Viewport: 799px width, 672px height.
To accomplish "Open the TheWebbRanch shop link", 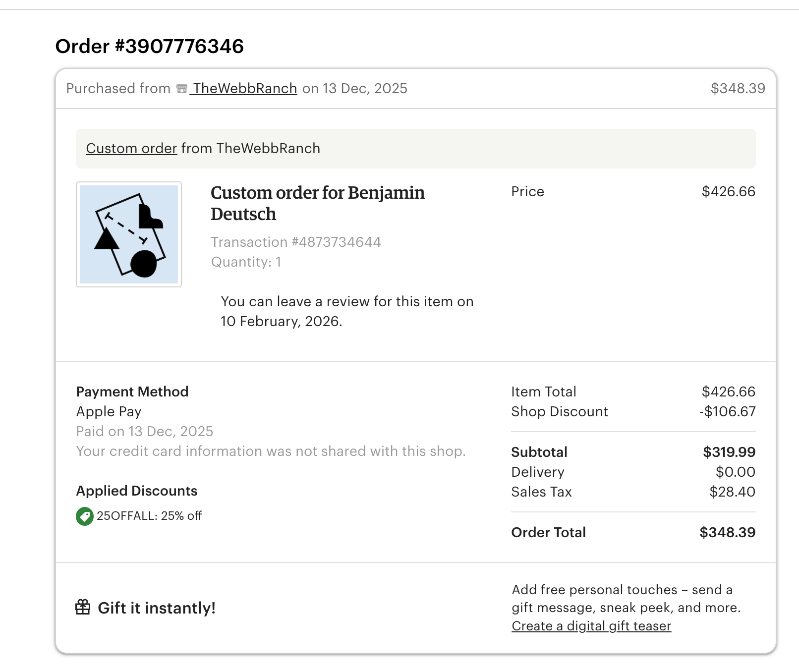I will (x=245, y=89).
